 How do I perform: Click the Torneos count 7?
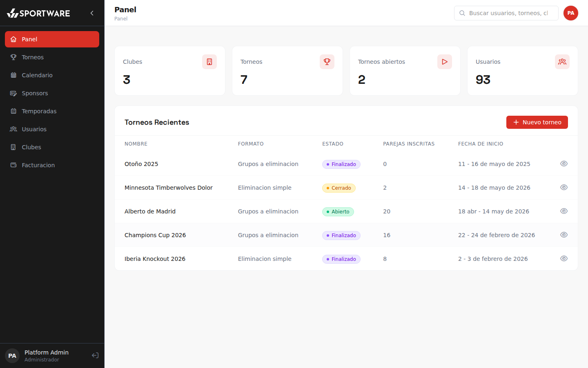244,80
